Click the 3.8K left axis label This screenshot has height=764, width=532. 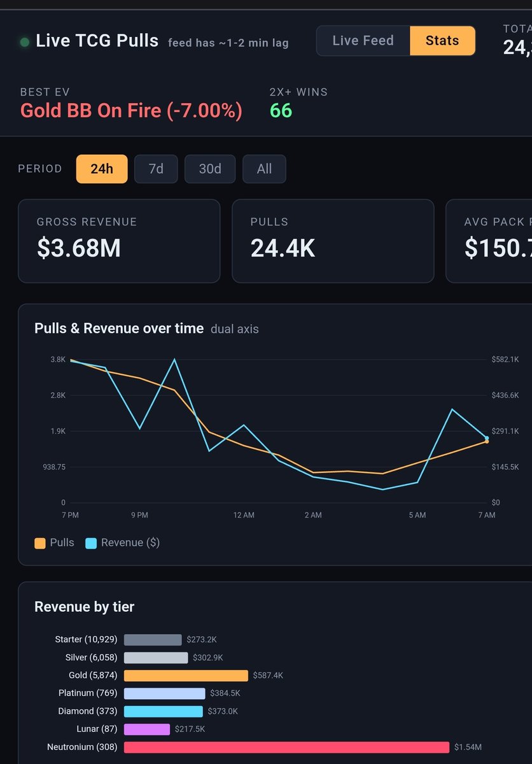[x=58, y=360]
